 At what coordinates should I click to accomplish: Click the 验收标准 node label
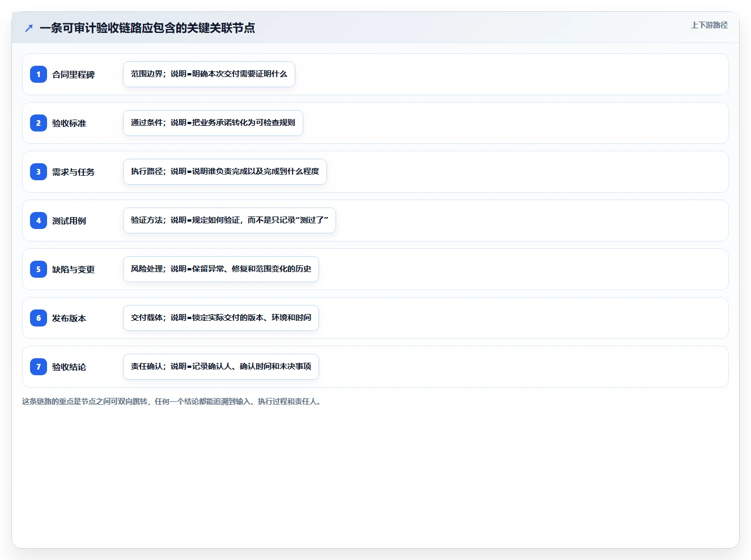(69, 123)
